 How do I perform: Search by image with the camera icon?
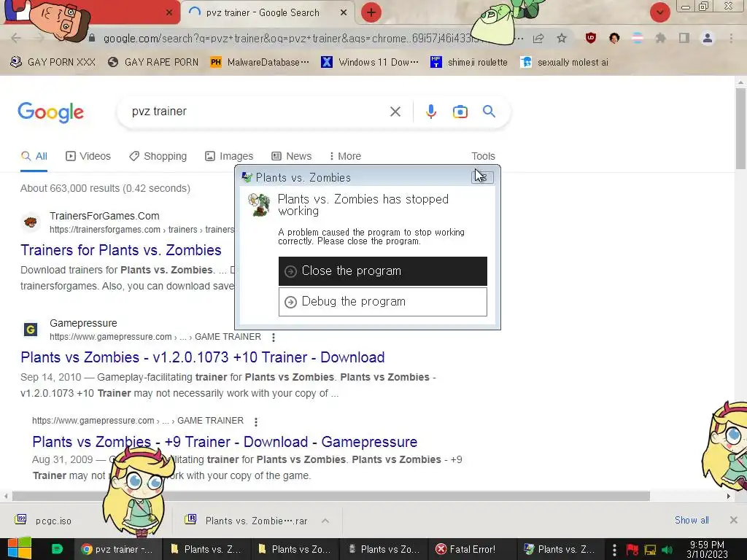point(460,112)
